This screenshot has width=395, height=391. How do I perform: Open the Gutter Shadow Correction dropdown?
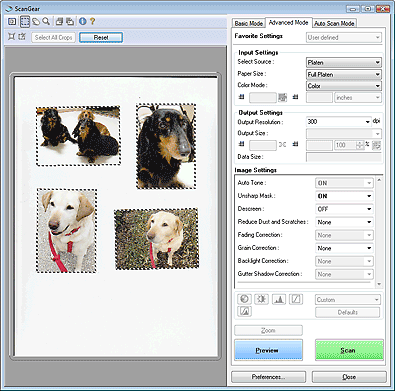click(344, 274)
